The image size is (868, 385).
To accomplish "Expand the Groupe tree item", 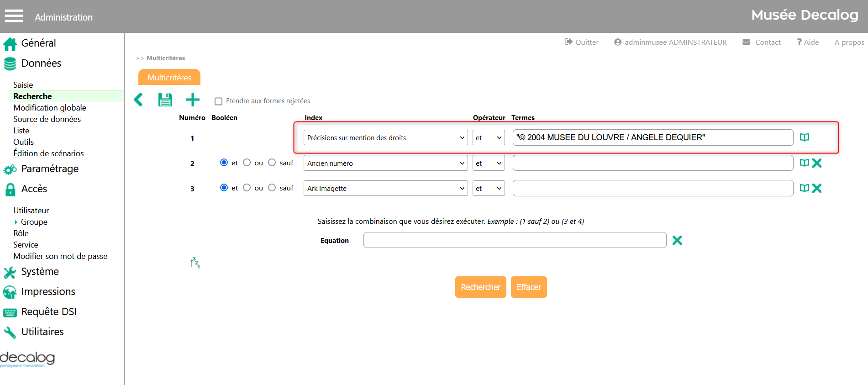I will coord(16,222).
